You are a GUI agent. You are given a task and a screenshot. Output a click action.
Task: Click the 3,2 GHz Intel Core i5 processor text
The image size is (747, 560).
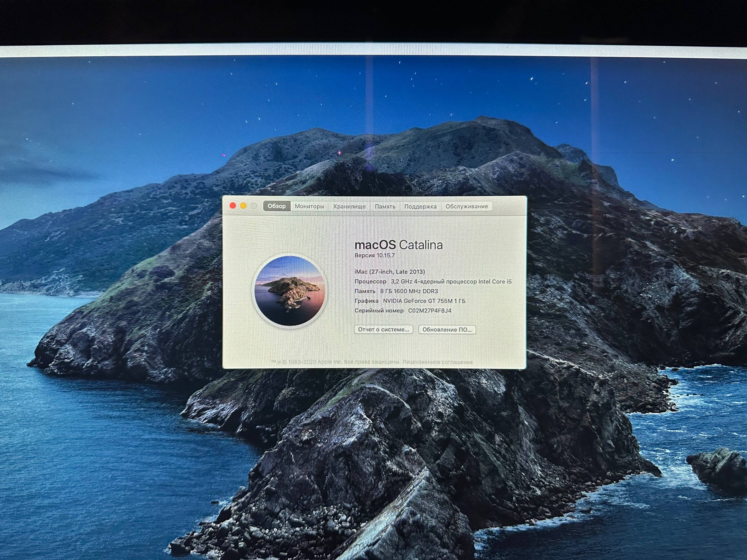(451, 281)
